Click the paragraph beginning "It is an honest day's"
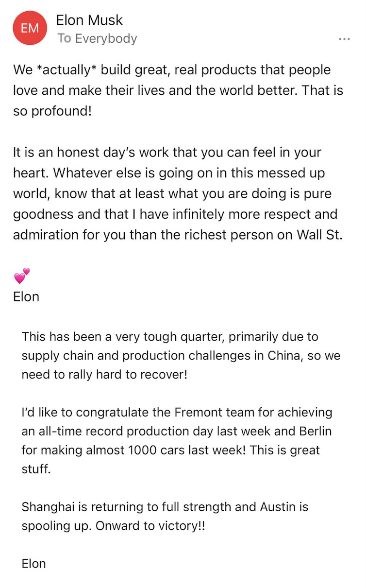The height and width of the screenshot is (588, 366). [x=178, y=193]
